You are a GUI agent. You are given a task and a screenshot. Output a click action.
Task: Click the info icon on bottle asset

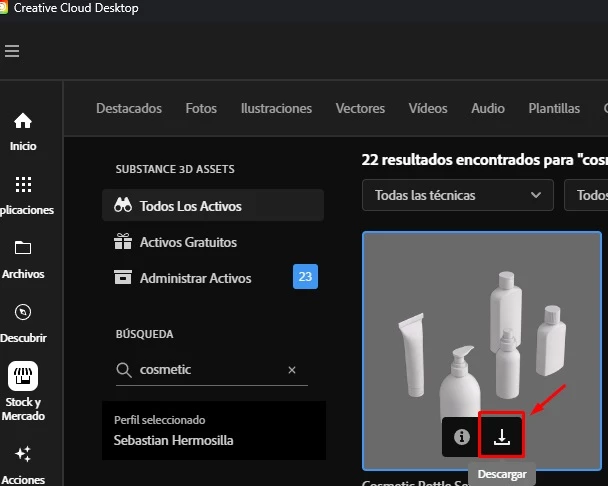[x=461, y=437]
